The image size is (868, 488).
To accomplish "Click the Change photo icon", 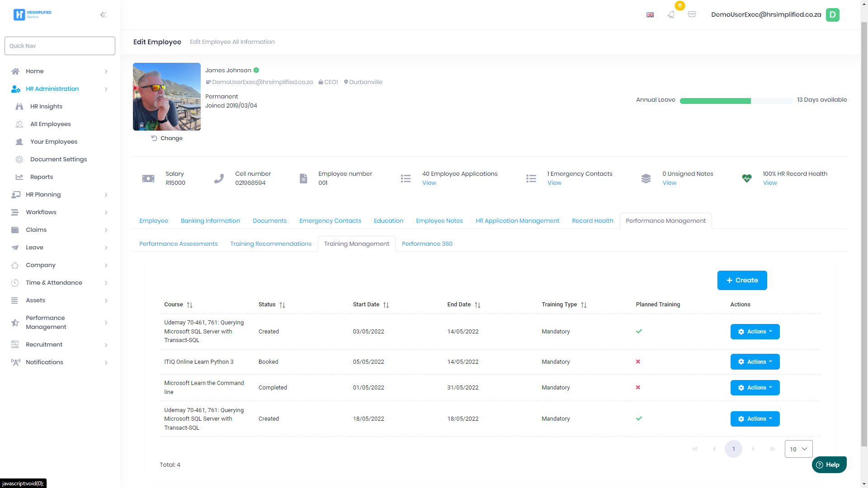I will point(154,138).
